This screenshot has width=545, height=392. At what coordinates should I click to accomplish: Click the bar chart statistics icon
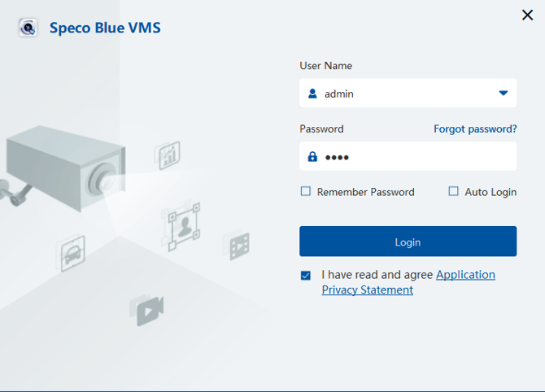pyautogui.click(x=168, y=154)
